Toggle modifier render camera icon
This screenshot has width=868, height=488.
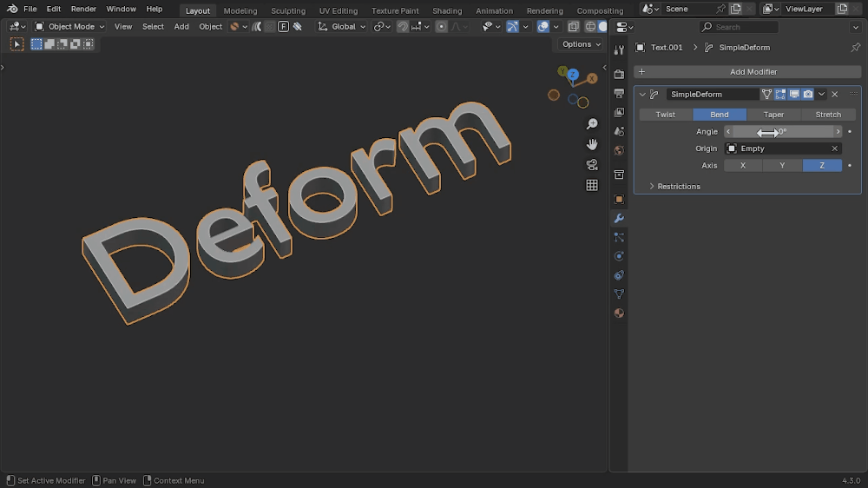[x=807, y=94]
